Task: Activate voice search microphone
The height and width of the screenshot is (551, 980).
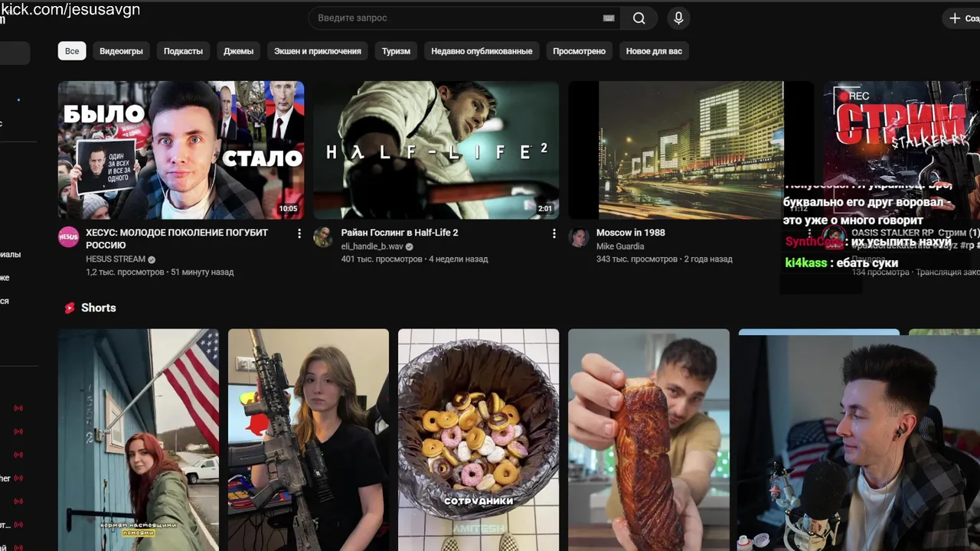Action: point(678,18)
